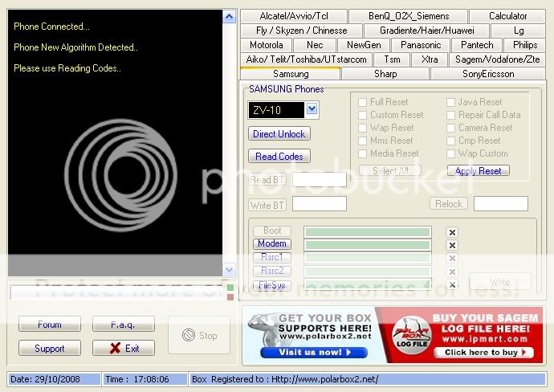This screenshot has height=392, width=554.
Task: Go to the SonyEricsson tab
Action: click(488, 74)
